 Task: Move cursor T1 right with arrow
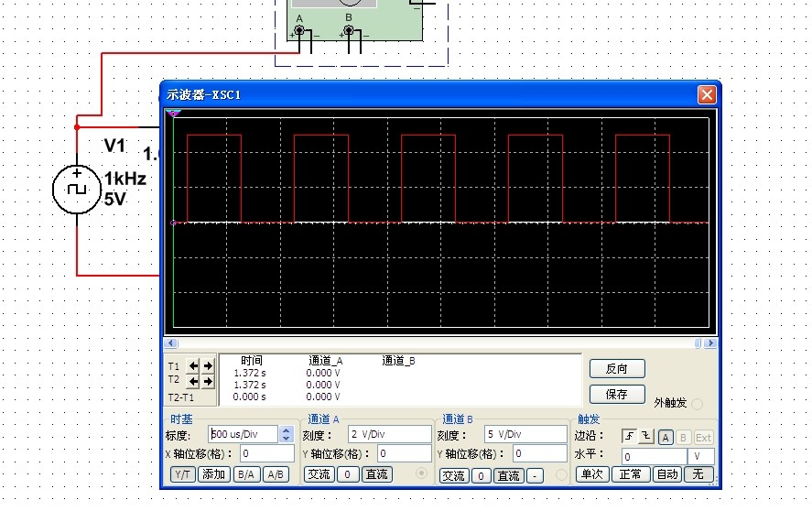(x=207, y=366)
